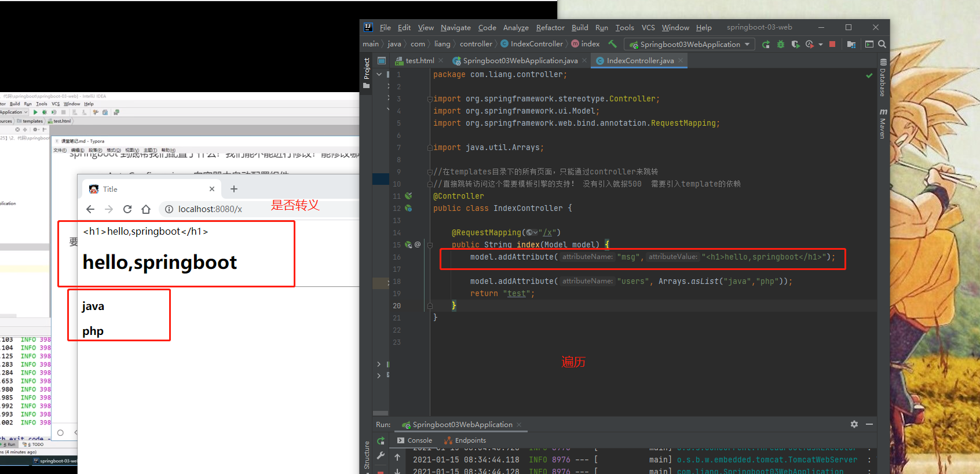
Task: Click wrench icon in Run panel sidebar
Action: point(381,456)
